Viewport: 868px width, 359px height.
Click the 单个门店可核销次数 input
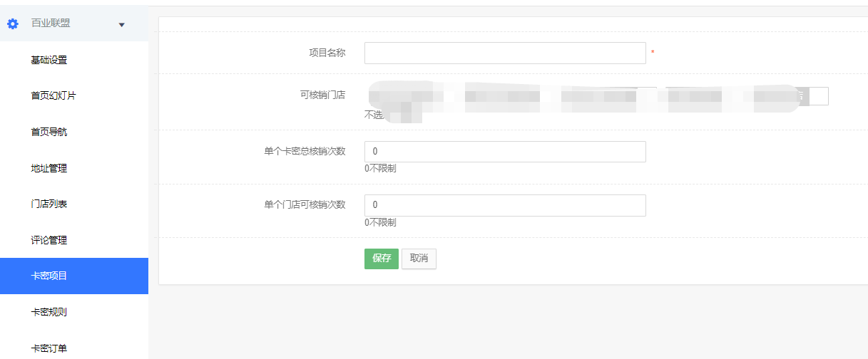[x=505, y=205]
